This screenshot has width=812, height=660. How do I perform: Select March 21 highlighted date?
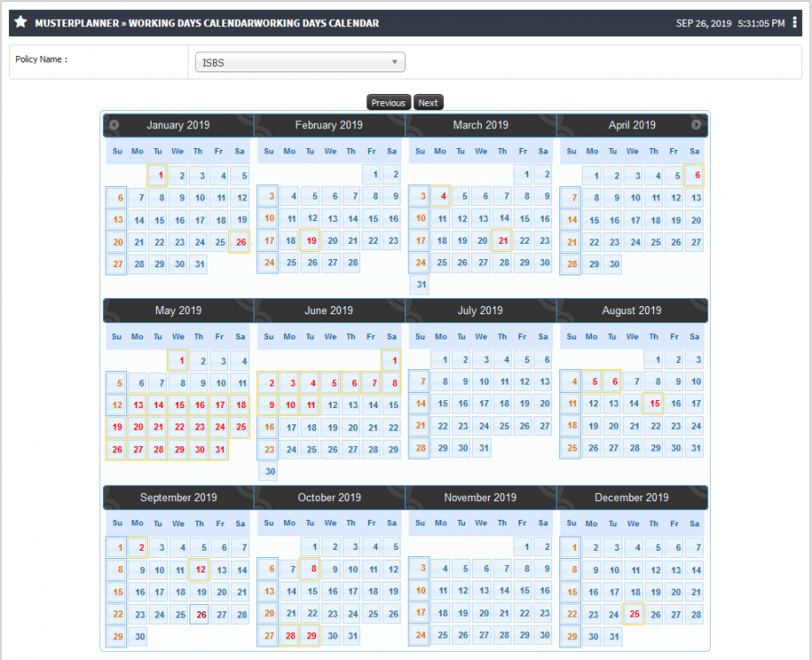click(502, 240)
